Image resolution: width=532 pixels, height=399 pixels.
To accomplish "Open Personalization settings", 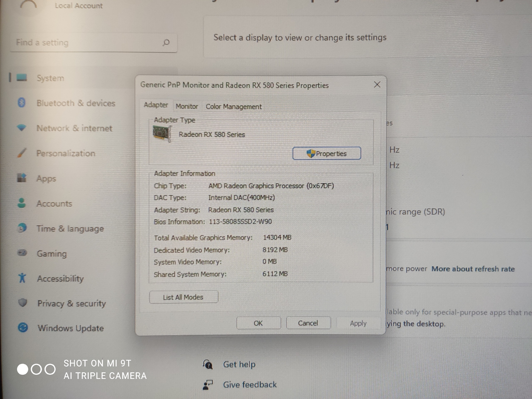I will click(x=66, y=153).
